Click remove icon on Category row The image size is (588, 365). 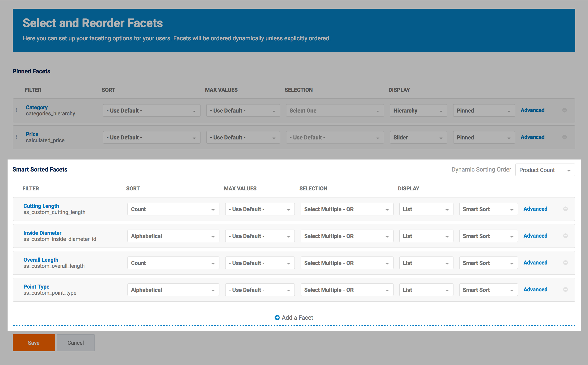(x=564, y=110)
